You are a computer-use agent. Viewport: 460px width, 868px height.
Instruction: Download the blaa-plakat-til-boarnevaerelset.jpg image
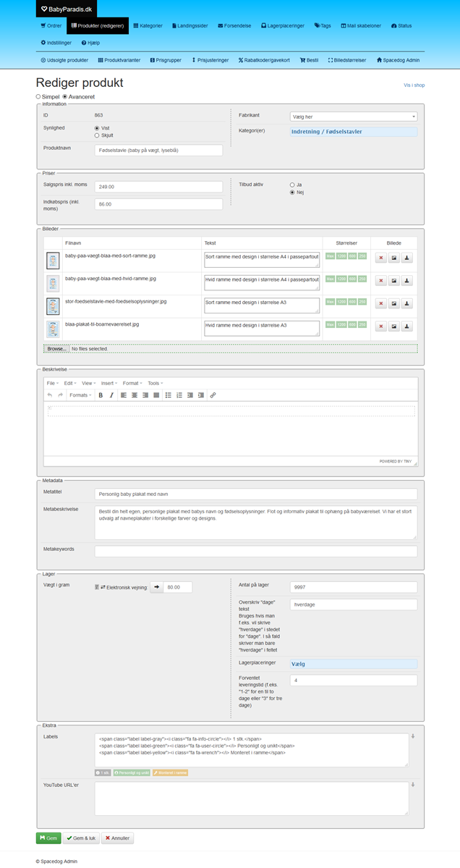[x=406, y=326]
